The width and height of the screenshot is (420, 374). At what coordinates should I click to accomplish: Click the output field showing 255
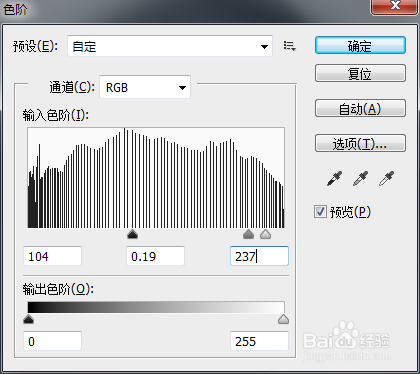tap(259, 341)
